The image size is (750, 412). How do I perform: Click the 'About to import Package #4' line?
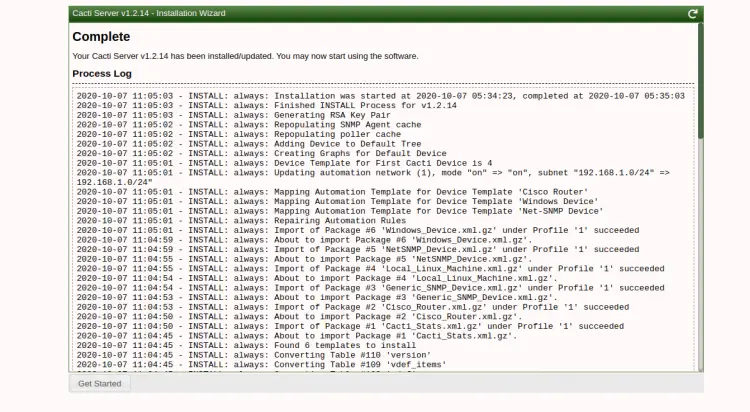coord(317,278)
